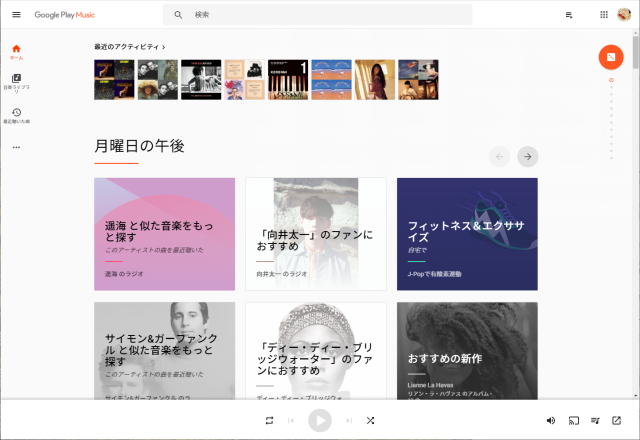640x440 pixels.
Task: Open the volume control
Action: point(551,420)
